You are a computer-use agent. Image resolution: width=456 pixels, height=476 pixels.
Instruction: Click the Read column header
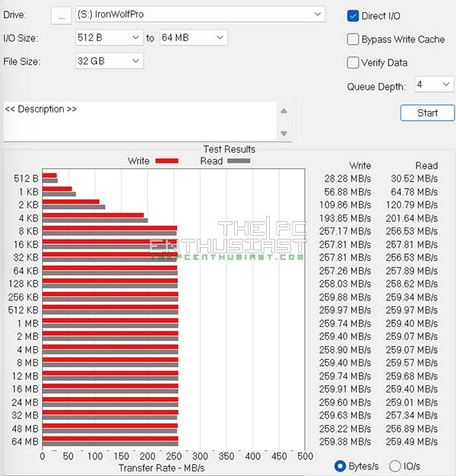(x=426, y=166)
